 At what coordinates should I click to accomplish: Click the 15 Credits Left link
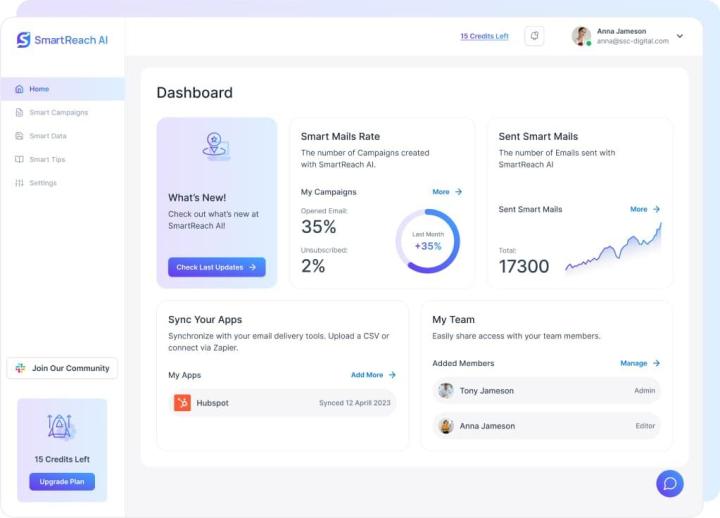coord(484,36)
